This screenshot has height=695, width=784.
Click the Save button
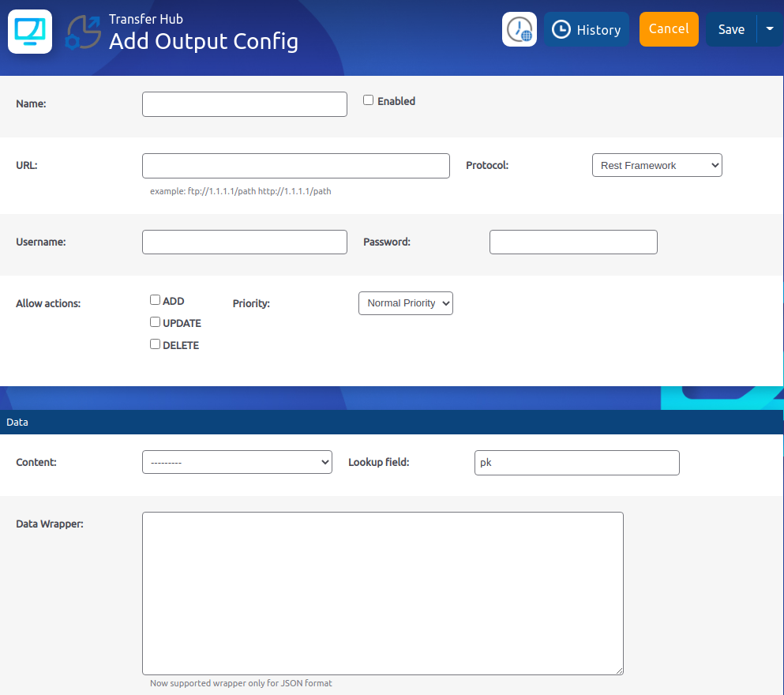730,29
